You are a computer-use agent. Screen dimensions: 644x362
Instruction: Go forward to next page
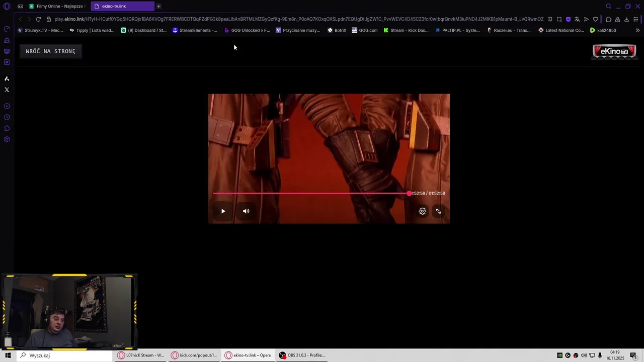coord(29,19)
